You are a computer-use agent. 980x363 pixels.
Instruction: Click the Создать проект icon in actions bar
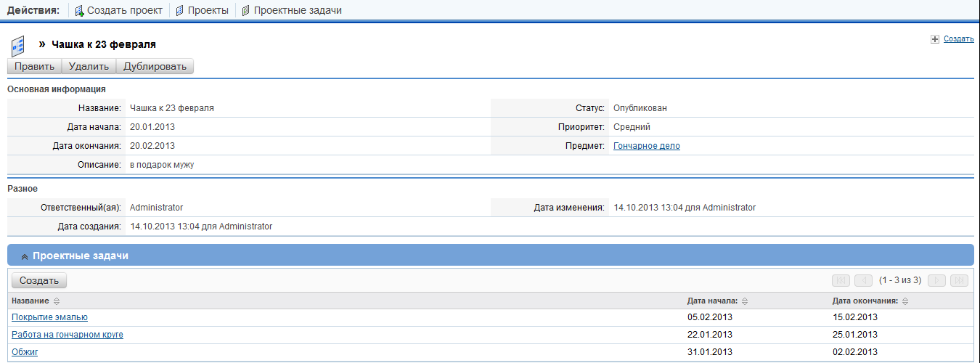click(80, 11)
